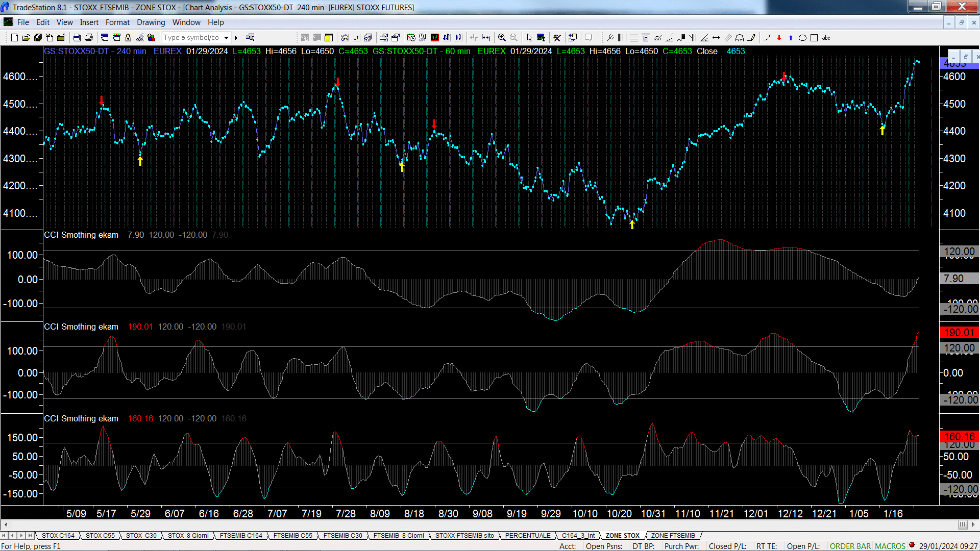The image size is (980, 551).
Task: Switch to the ZONE FTSEMIB tab
Action: tap(673, 536)
